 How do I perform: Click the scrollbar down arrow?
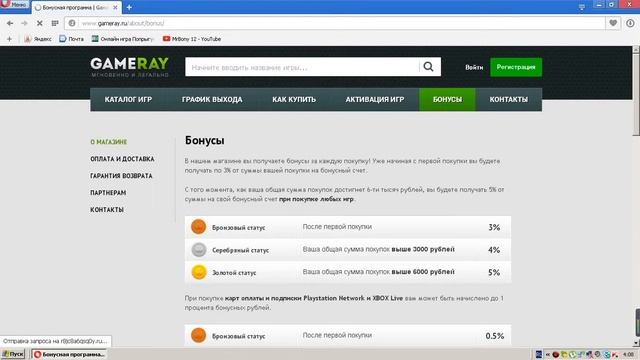[636, 343]
